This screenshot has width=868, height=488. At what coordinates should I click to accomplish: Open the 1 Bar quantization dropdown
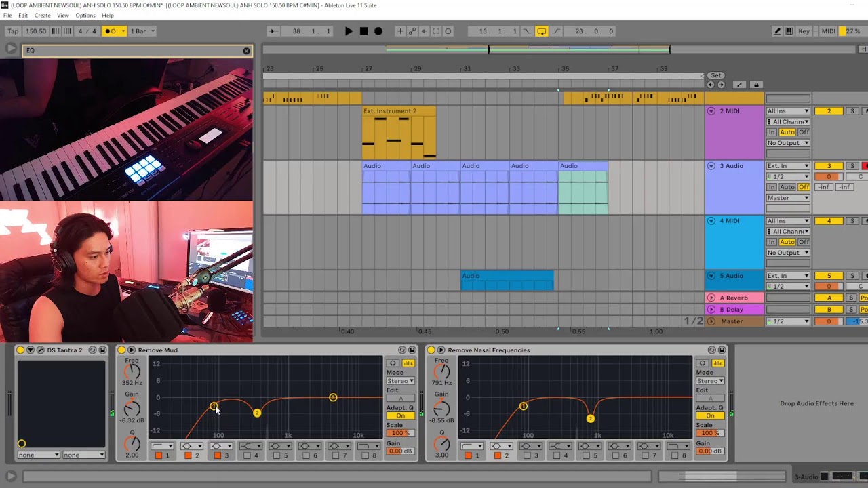142,31
